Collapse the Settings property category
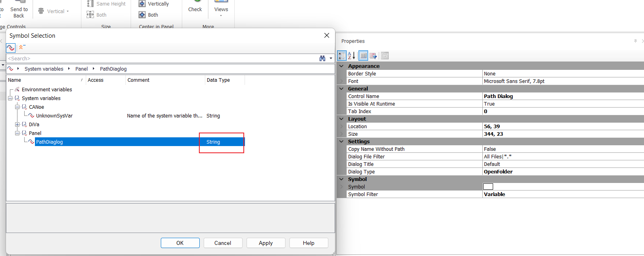This screenshot has width=644, height=256. pos(341,141)
